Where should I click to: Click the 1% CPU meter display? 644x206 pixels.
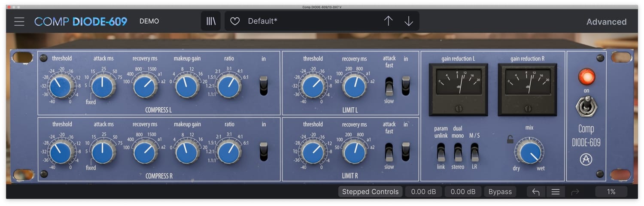tap(611, 192)
